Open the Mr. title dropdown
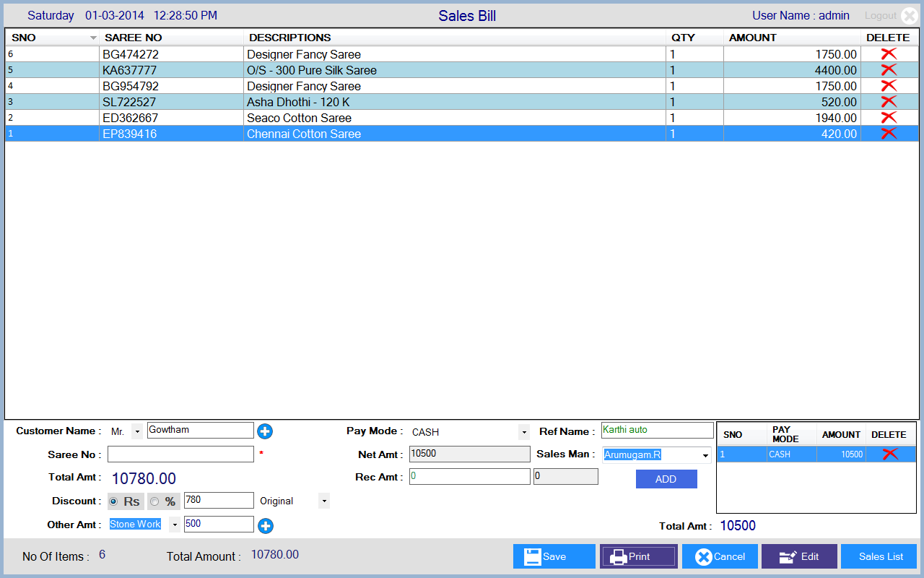This screenshot has height=578, width=924. click(x=137, y=432)
